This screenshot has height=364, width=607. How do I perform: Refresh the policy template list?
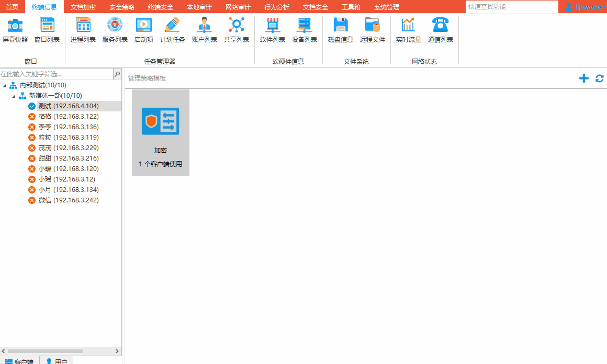click(x=600, y=78)
